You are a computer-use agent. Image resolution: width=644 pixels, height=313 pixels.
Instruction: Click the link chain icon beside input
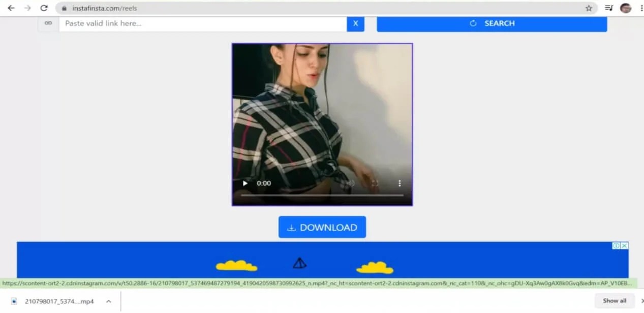48,23
